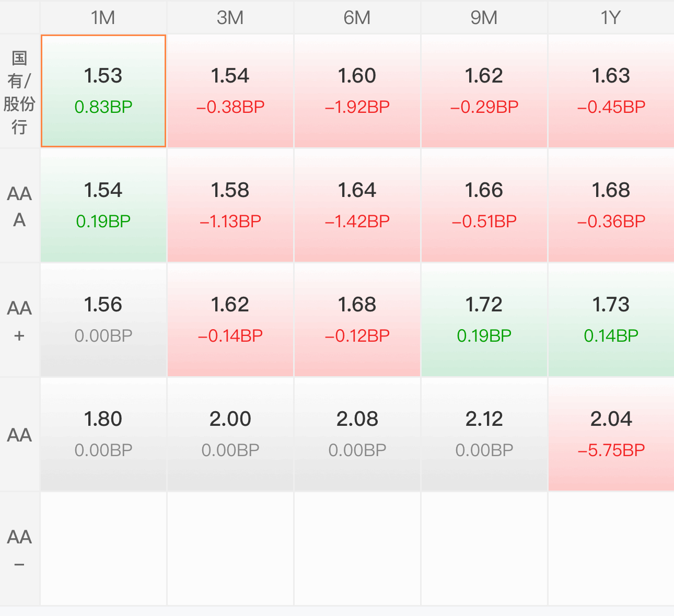Select the AA+ 1M cell 1.56
674x616 pixels.
pos(103,320)
